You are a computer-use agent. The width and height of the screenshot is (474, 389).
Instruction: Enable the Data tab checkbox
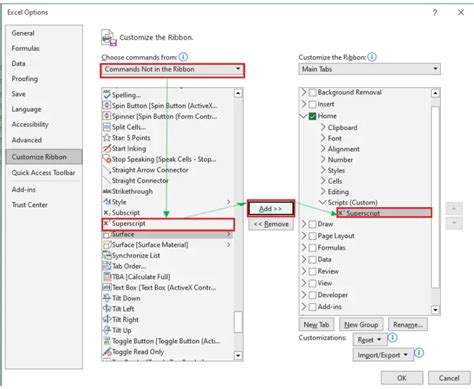point(312,260)
